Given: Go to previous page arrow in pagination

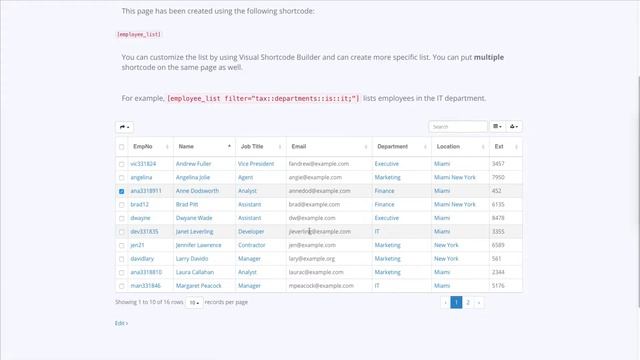Looking at the screenshot, I should (x=445, y=302).
